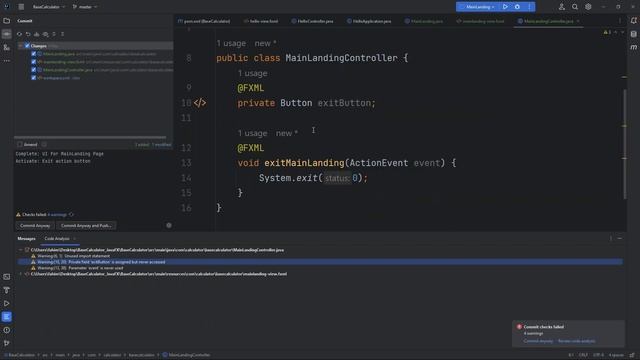This screenshot has width=640, height=360.
Task: Switch to HelloApplication.java tab
Action: 369,21
